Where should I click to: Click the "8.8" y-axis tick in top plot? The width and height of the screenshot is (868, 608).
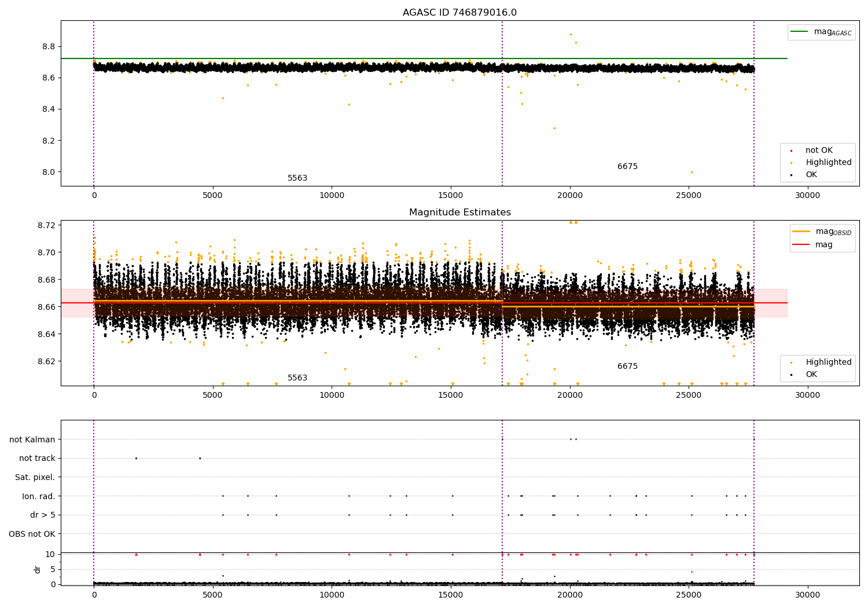click(x=48, y=47)
